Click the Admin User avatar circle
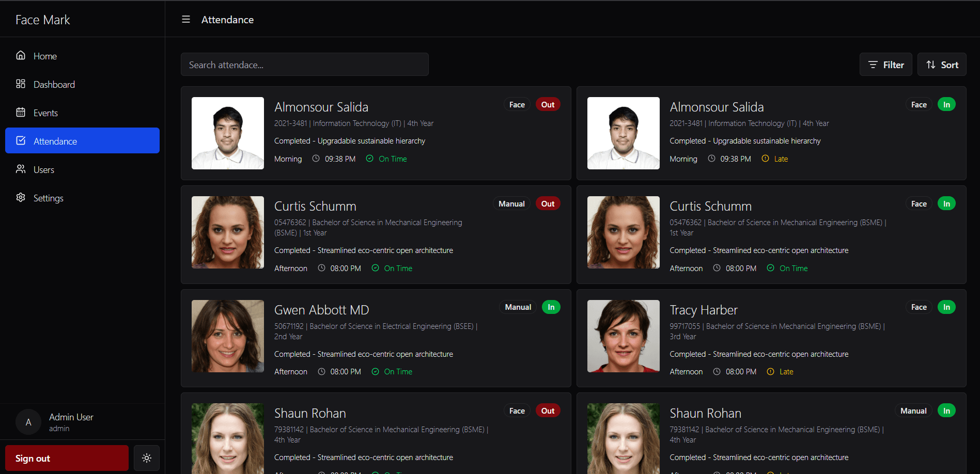 coord(28,422)
